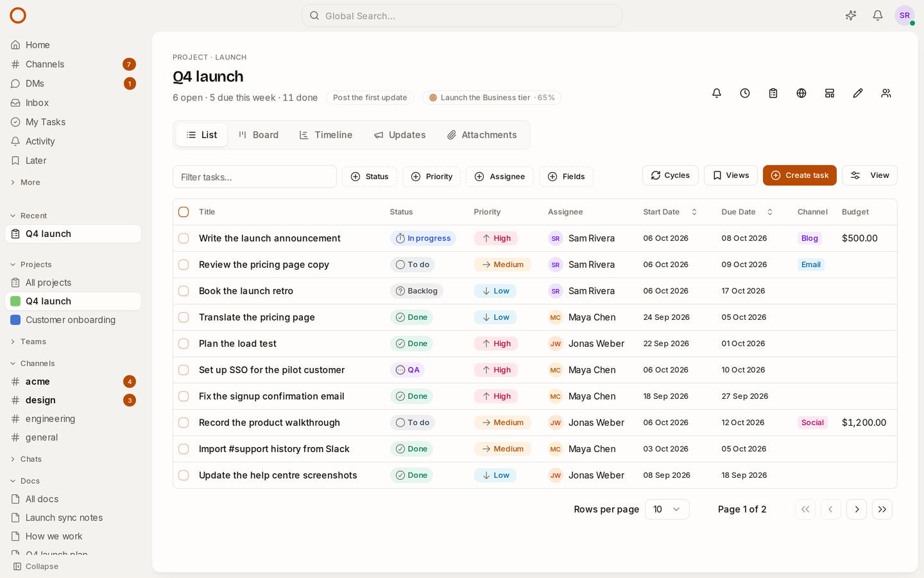Jump to the last page arrow

coord(882,509)
